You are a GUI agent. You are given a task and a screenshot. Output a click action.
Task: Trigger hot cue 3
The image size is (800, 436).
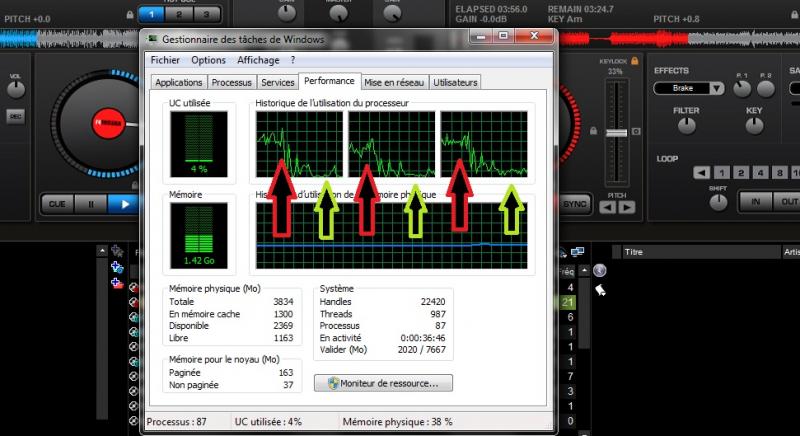[x=207, y=14]
